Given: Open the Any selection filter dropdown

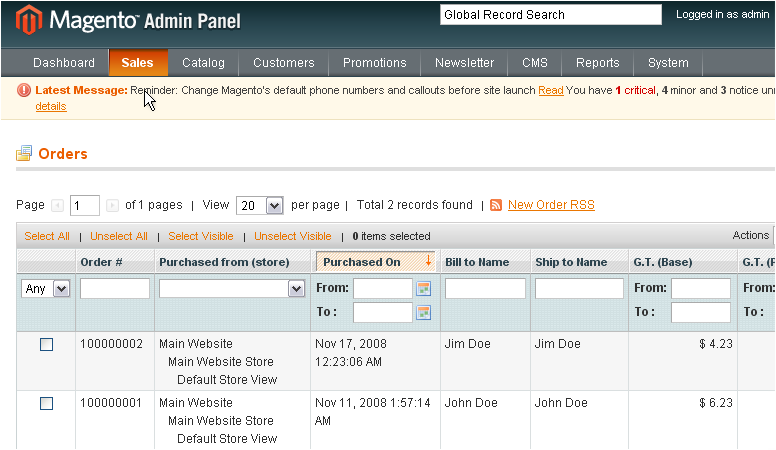Looking at the screenshot, I should coord(46,288).
